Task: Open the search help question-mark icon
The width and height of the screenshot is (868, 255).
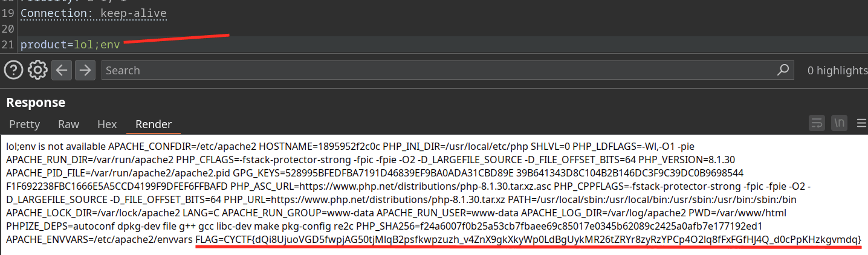Action: click(x=13, y=70)
